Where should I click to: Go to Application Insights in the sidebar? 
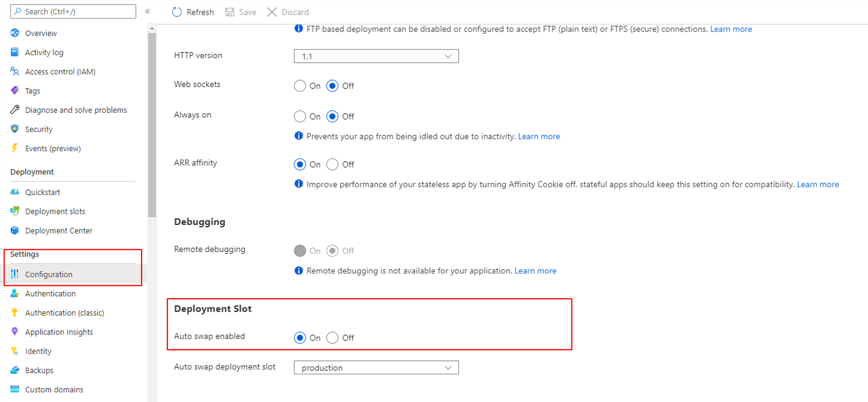[59, 332]
